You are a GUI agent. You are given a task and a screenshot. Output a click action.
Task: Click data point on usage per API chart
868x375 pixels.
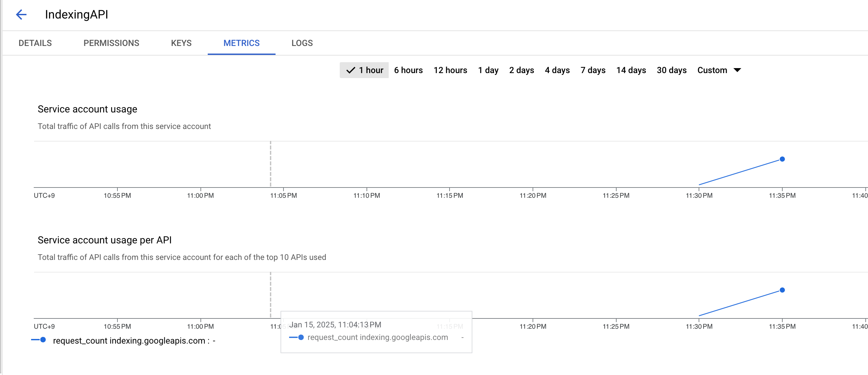coord(782,290)
